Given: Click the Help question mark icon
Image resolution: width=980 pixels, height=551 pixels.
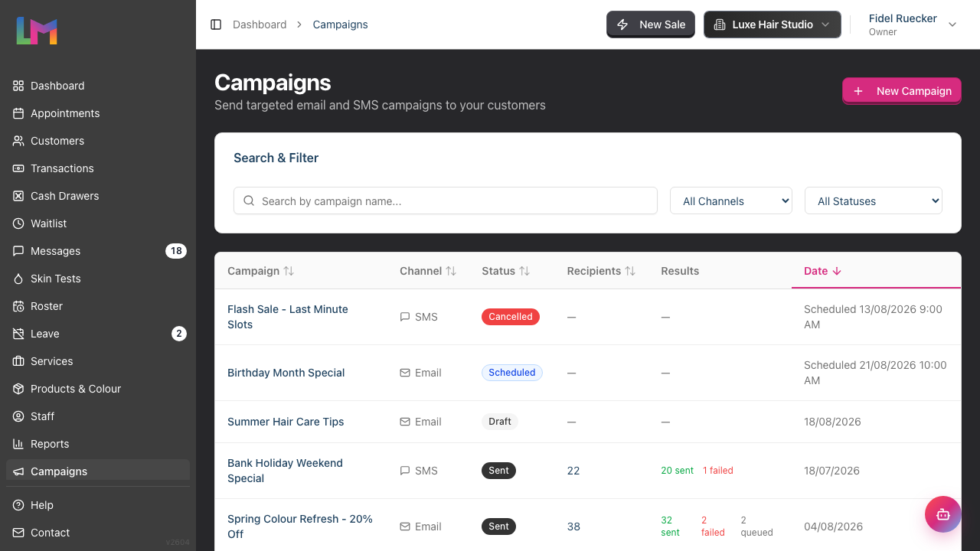Looking at the screenshot, I should 18,505.
